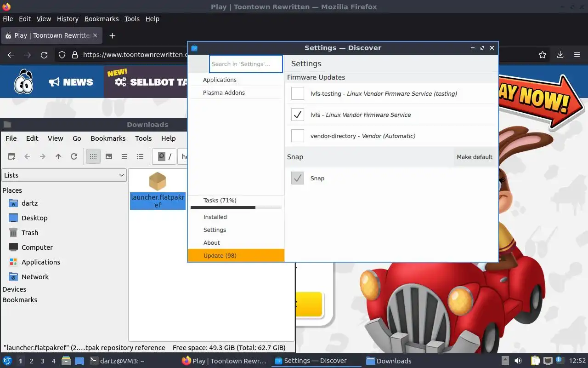
Task: Open File menu in Downloads window
Action: click(11, 138)
